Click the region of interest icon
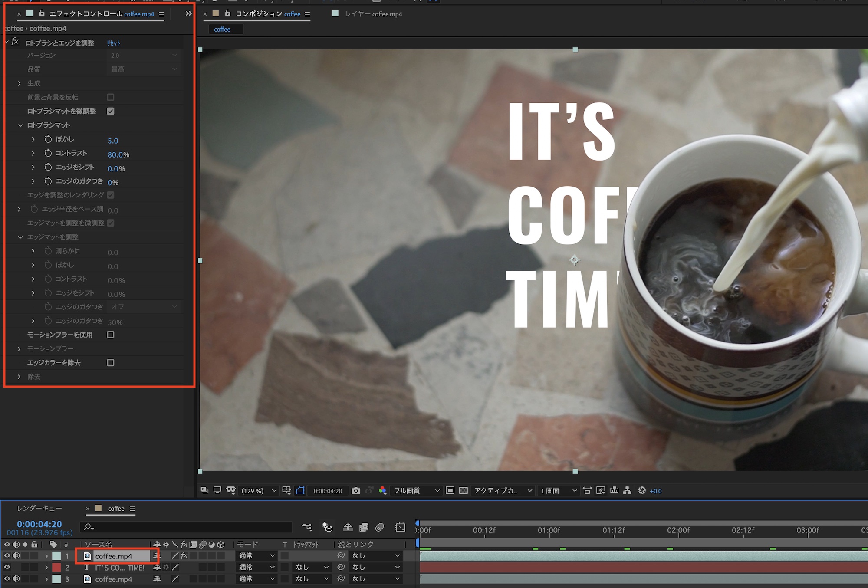 pos(450,491)
